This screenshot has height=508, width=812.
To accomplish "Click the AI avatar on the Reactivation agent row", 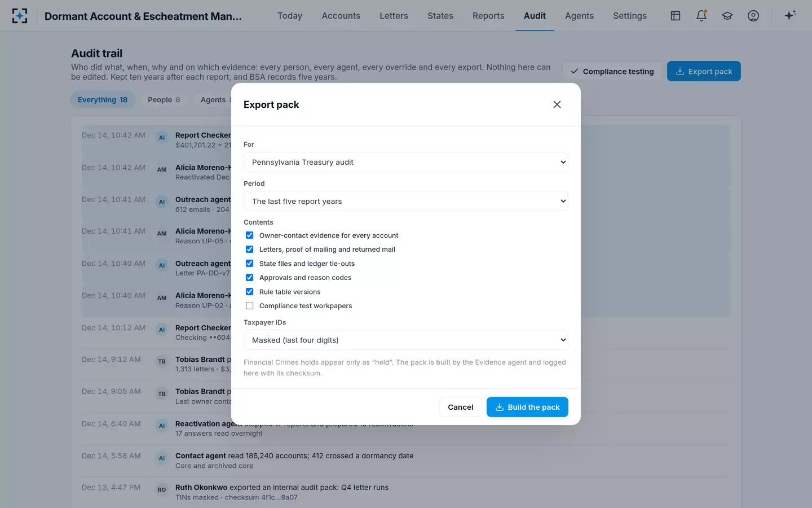I will [162, 426].
